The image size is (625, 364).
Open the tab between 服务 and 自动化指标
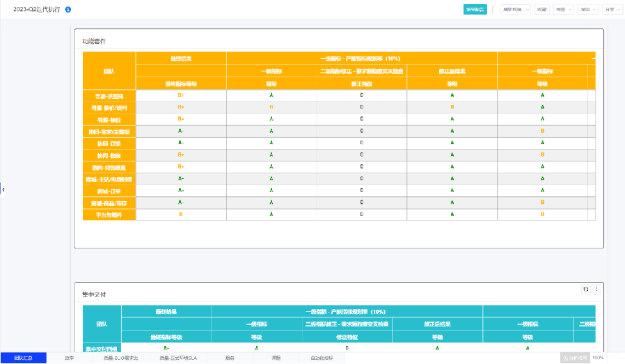[276, 358]
